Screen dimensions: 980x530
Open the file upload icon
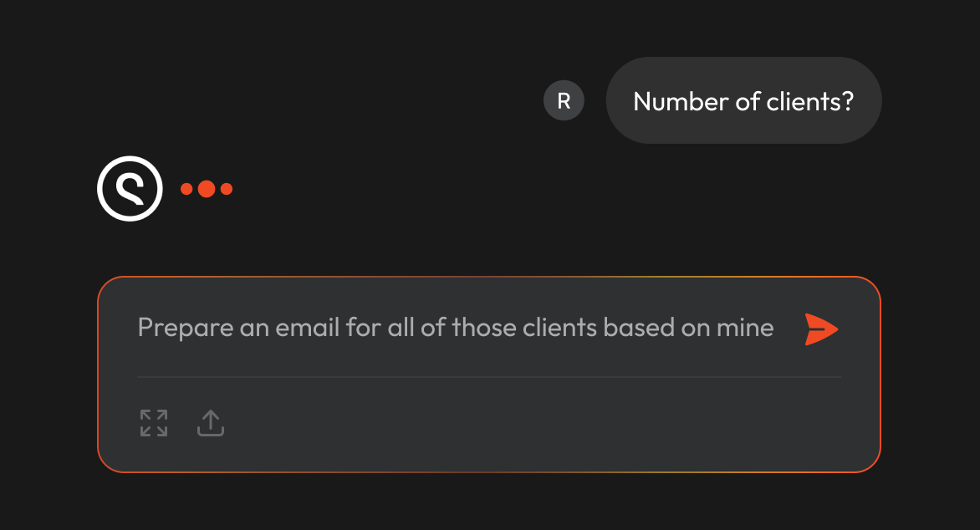(x=211, y=423)
